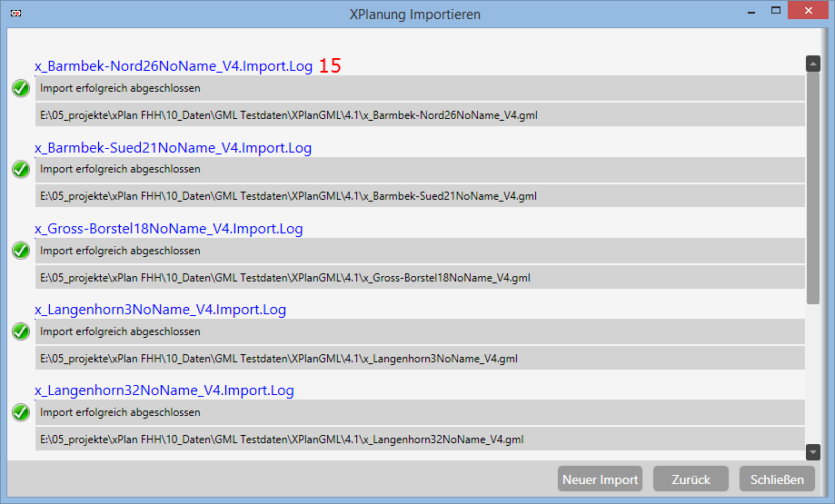Click the Schließen button
The width and height of the screenshot is (835, 504).
pyautogui.click(x=777, y=479)
